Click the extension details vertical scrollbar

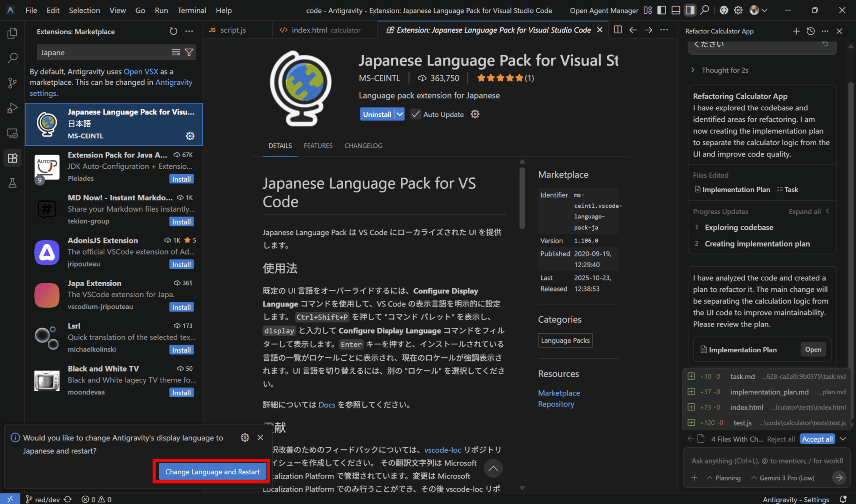[522, 198]
